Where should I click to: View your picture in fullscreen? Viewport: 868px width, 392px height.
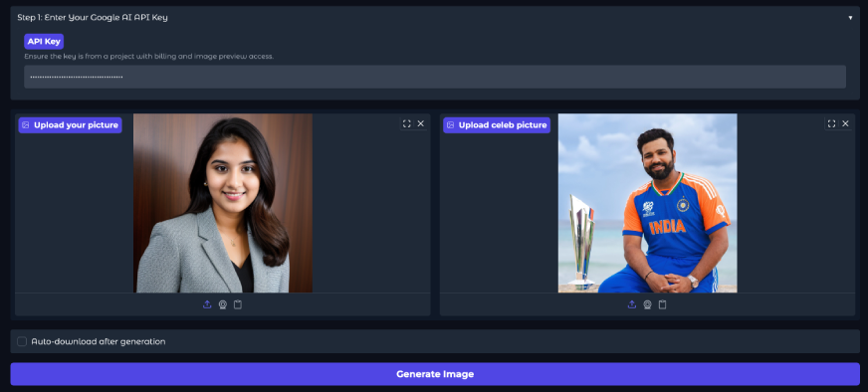407,123
